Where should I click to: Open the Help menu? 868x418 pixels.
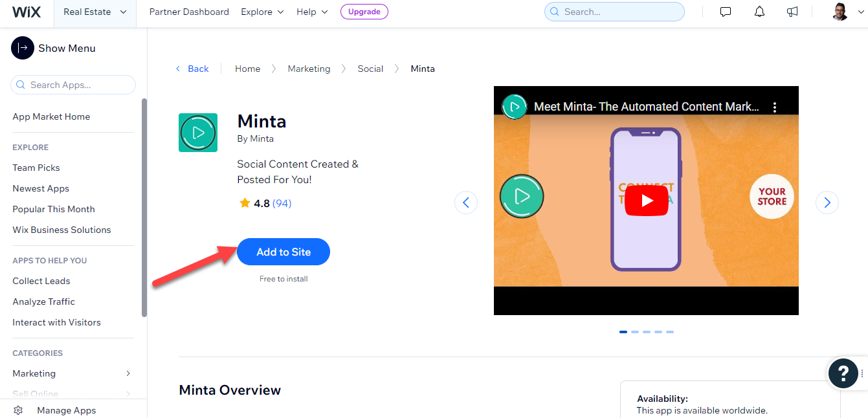311,11
